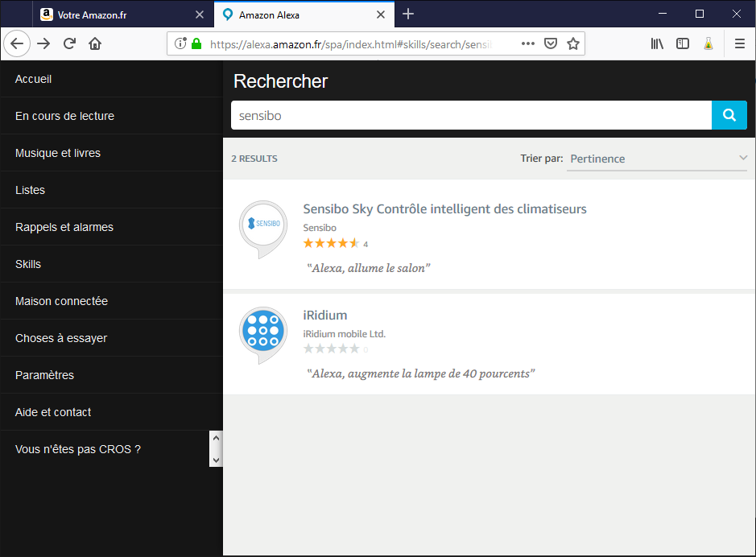Click the Rechercher heading
Image resolution: width=756 pixels, height=557 pixels.
tap(281, 81)
